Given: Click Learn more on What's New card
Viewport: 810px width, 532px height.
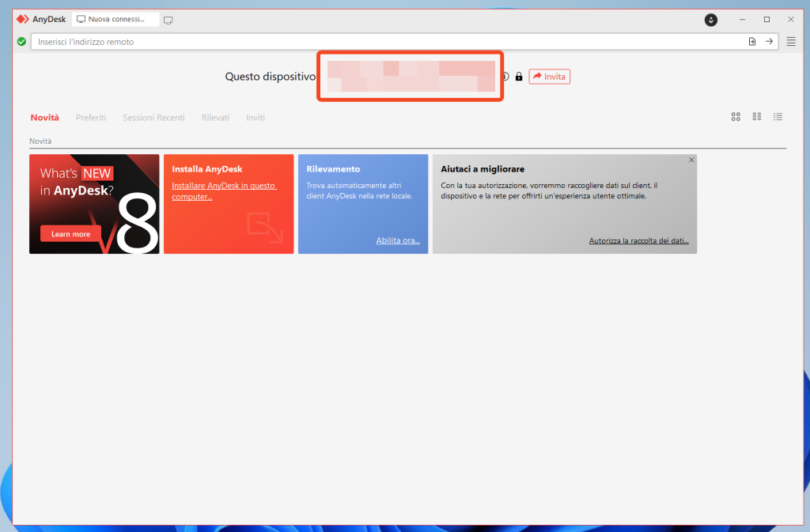Looking at the screenshot, I should coord(70,234).
